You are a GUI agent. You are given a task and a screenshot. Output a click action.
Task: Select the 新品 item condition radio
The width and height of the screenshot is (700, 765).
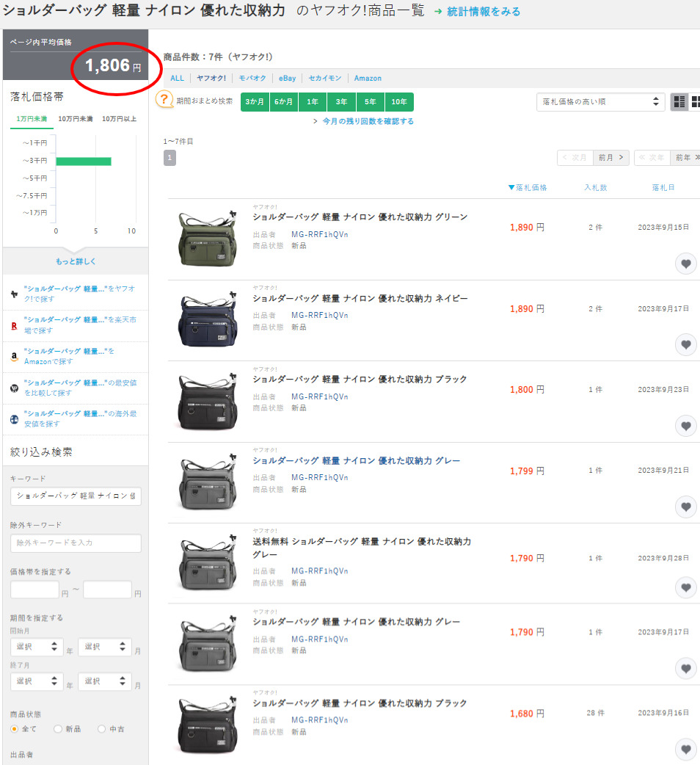coord(58,729)
